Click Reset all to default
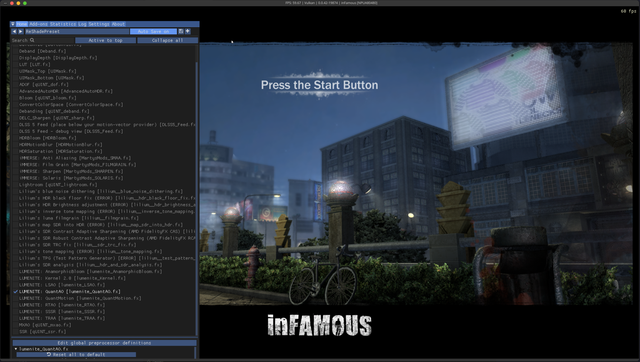The image size is (640, 362). point(76,355)
